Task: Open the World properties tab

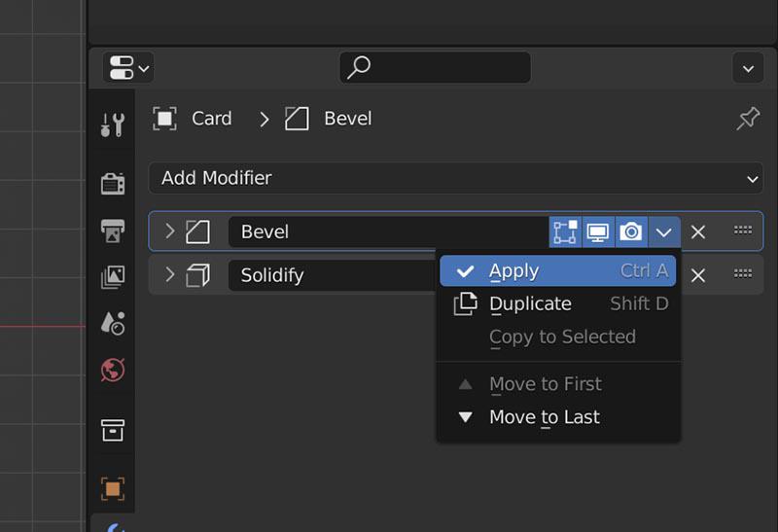Action: point(113,370)
